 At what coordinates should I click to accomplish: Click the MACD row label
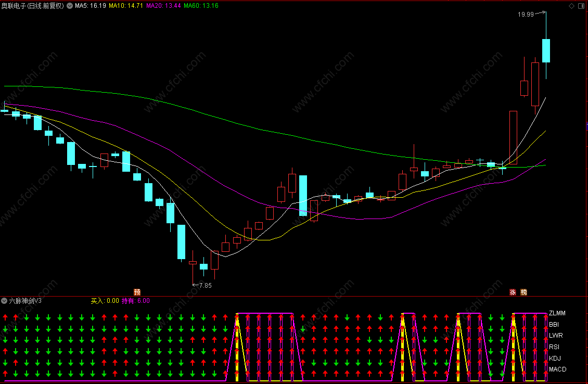tap(558, 369)
